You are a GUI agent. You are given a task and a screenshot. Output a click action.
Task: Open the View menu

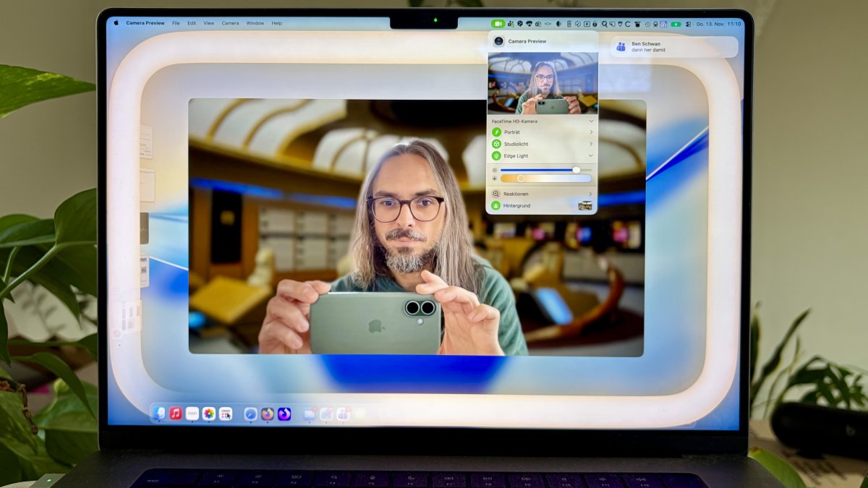point(208,22)
